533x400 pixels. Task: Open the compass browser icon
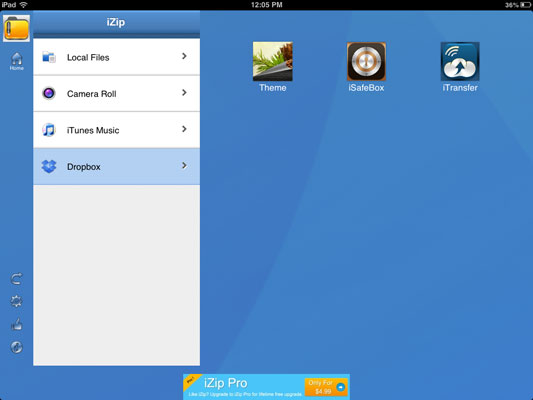[x=16, y=347]
